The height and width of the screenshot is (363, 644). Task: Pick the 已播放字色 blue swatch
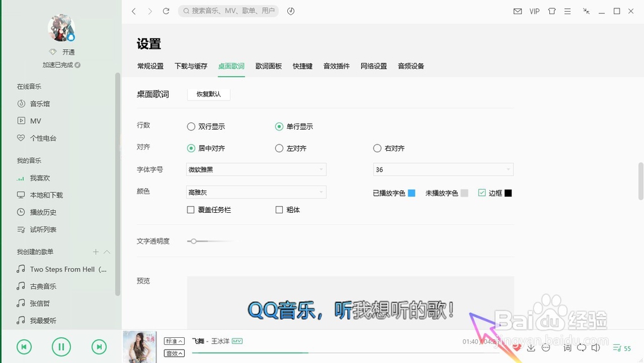(x=412, y=193)
